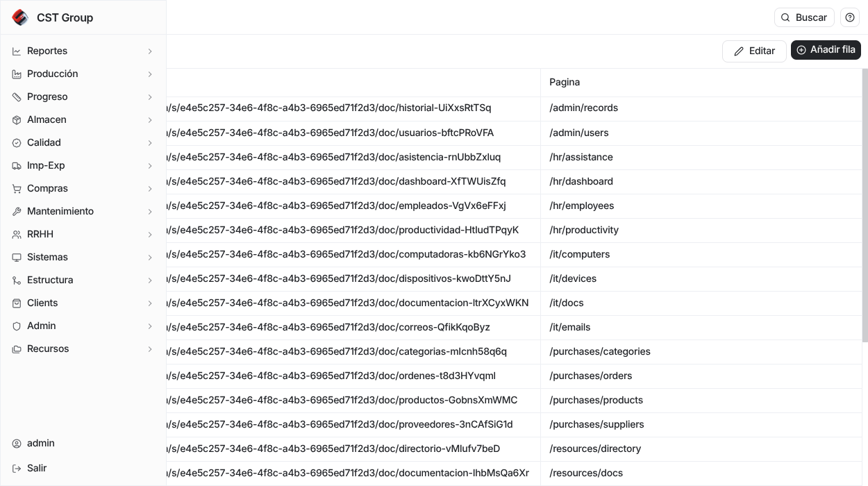Click the Admin shield icon
This screenshot has width=868, height=486.
(x=17, y=326)
